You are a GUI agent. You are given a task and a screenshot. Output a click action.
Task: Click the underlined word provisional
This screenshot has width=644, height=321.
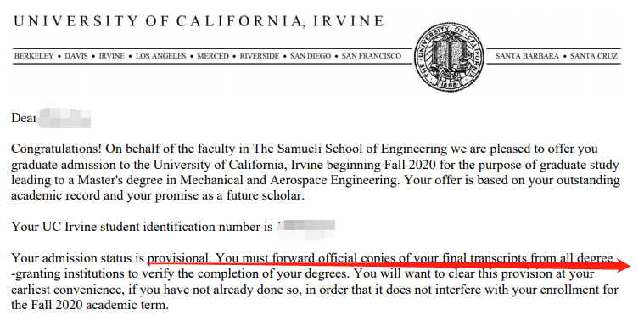[x=179, y=258]
